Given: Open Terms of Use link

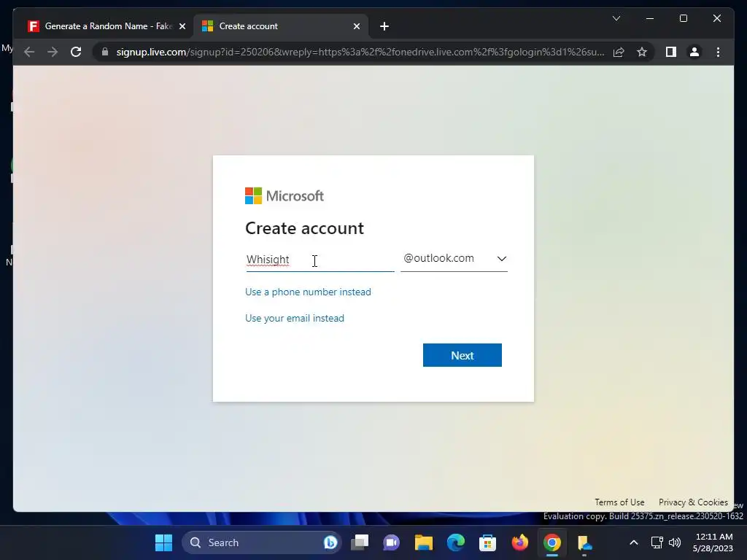Looking at the screenshot, I should click(619, 502).
